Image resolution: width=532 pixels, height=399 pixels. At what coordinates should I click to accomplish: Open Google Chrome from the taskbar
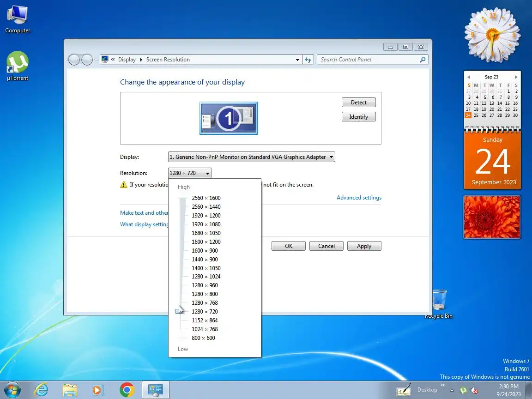[127, 390]
